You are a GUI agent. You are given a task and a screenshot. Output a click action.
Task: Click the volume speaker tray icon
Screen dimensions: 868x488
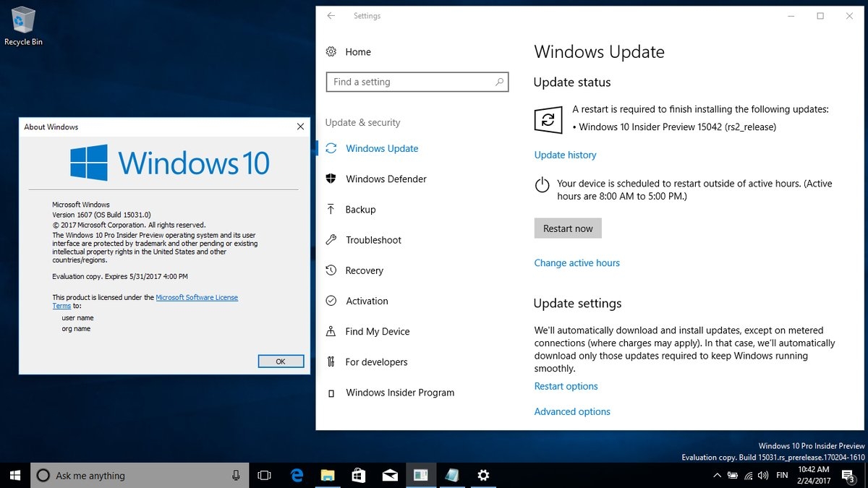(762, 475)
